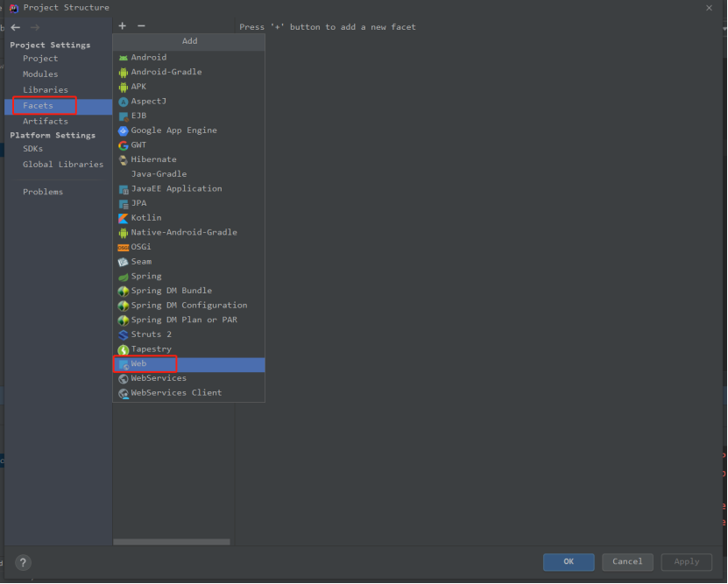Select AspectJ from the Add list
Screen dimensions: 728x584
coord(188,101)
